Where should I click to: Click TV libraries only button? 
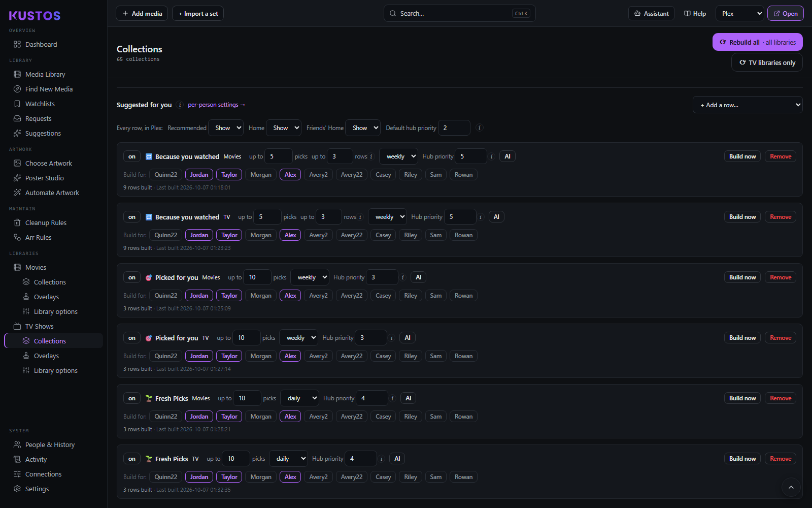(767, 62)
